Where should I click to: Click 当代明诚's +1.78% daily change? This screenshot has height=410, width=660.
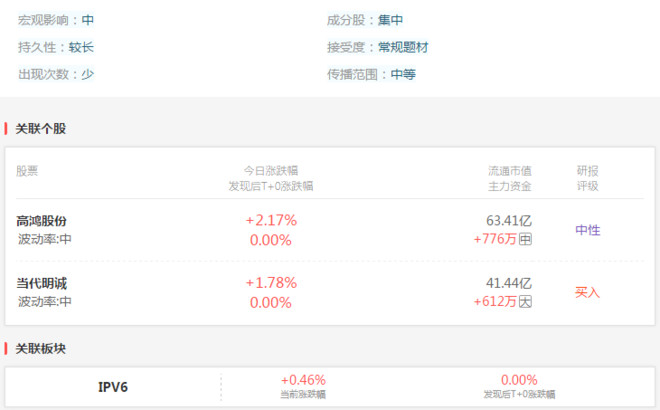tap(271, 283)
